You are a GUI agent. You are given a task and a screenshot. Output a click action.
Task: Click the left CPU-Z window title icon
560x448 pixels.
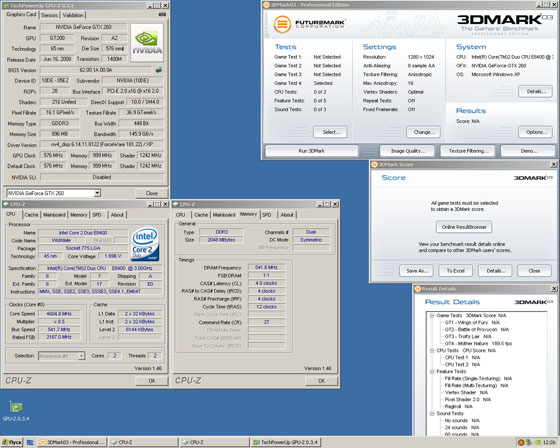click(x=6, y=204)
